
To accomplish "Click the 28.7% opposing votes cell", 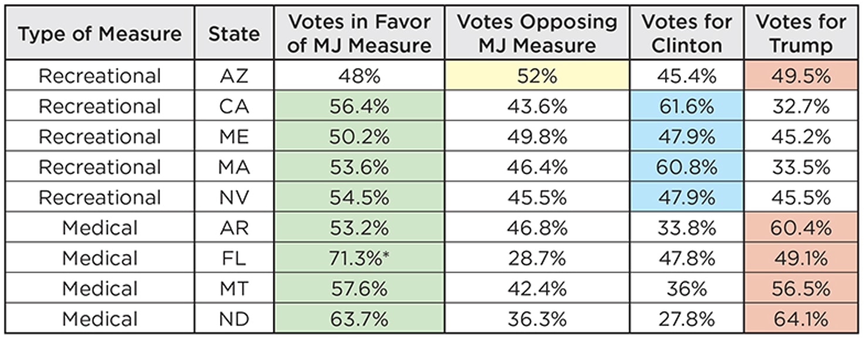I will pos(537,258).
